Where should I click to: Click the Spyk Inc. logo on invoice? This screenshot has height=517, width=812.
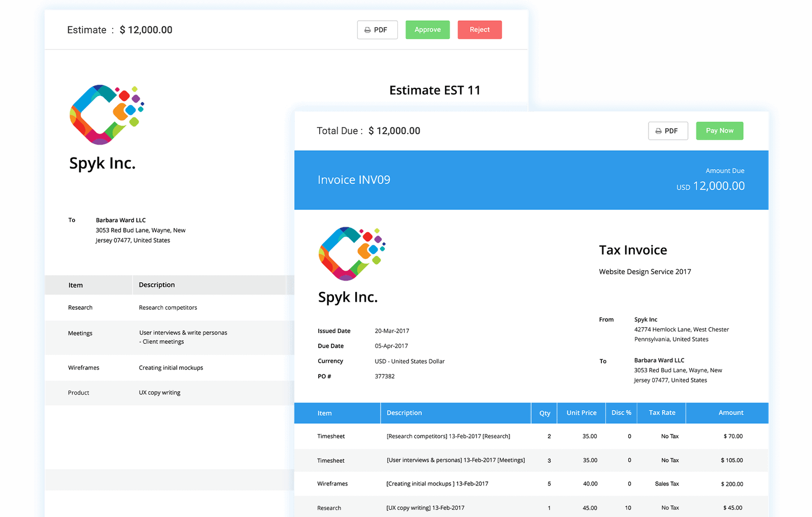point(352,253)
